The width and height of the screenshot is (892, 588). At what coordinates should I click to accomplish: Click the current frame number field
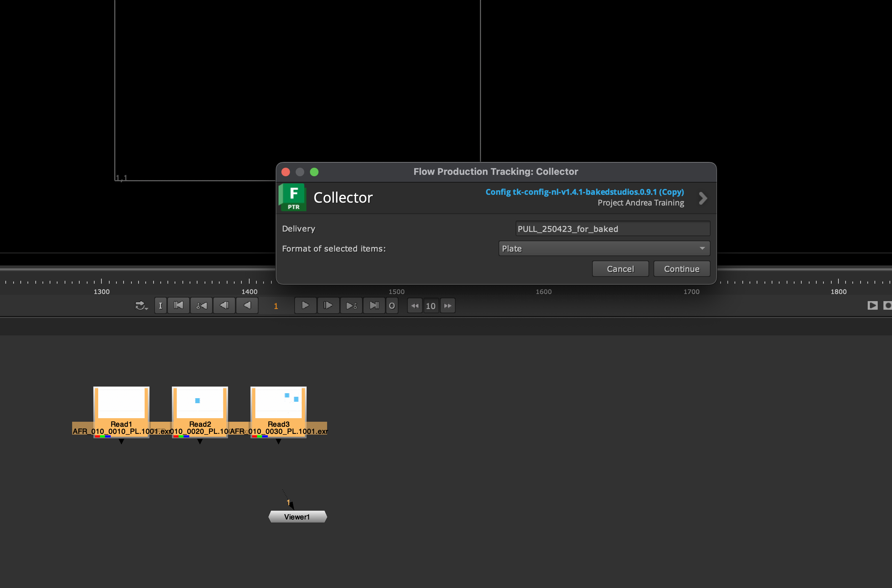coord(276,306)
